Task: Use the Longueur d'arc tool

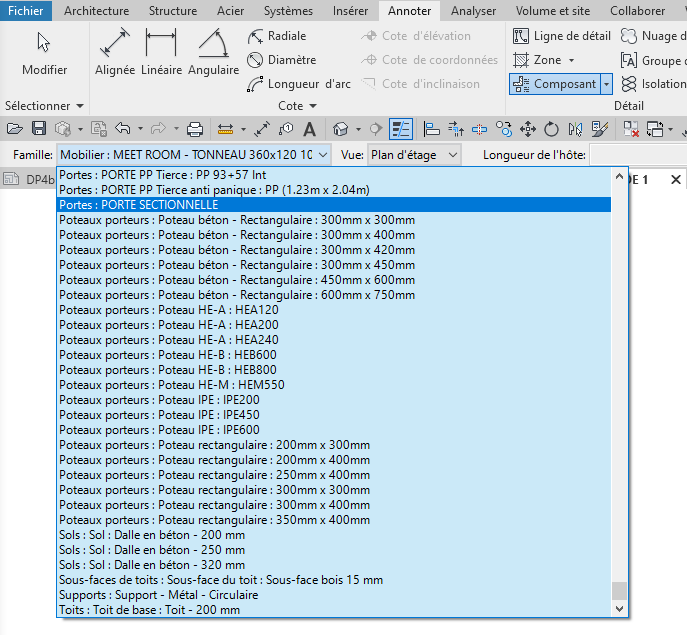Action: (256, 84)
